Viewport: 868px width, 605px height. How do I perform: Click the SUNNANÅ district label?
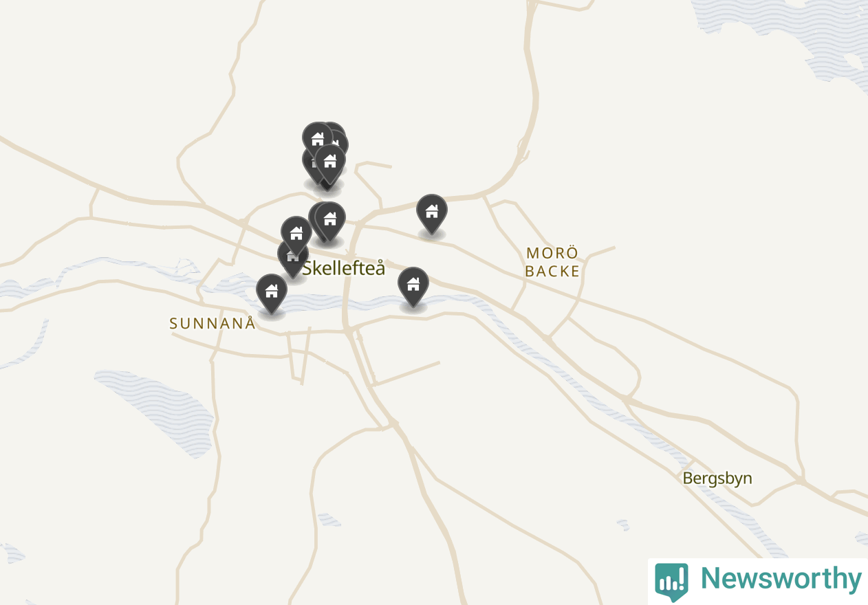(x=213, y=323)
